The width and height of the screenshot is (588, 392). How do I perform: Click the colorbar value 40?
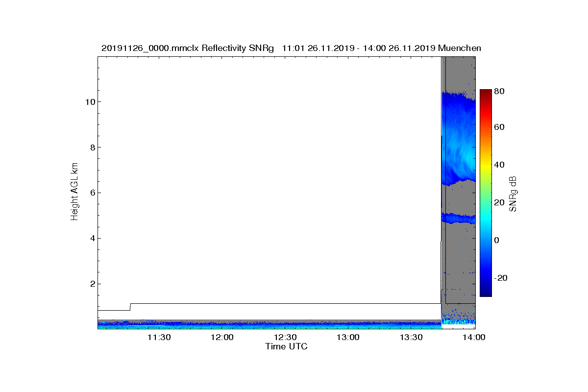click(499, 165)
